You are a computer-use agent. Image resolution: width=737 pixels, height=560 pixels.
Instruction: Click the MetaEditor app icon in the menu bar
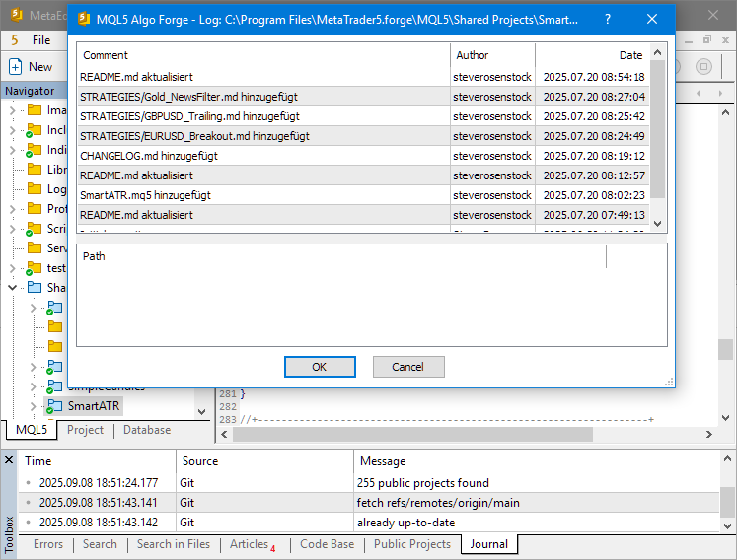15,40
